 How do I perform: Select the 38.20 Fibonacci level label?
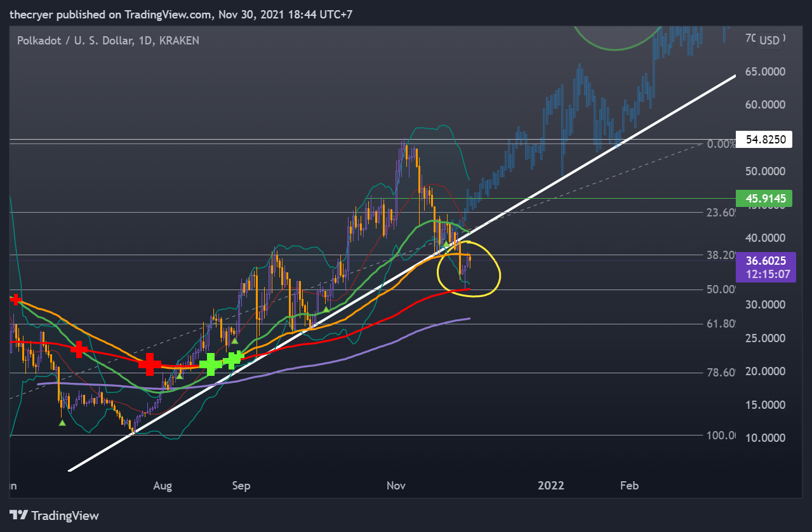tap(721, 255)
